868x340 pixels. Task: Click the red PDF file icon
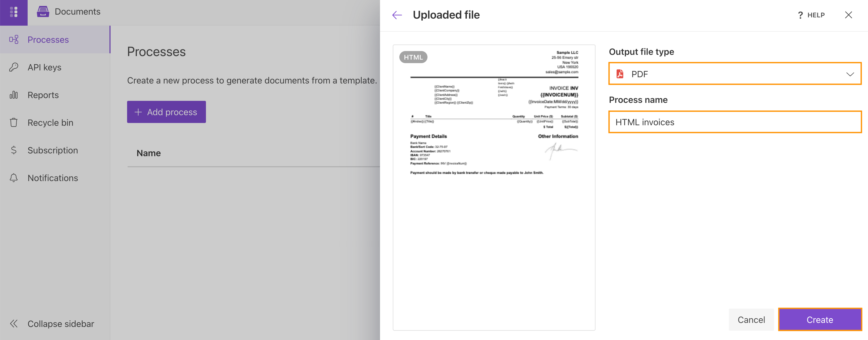(620, 73)
